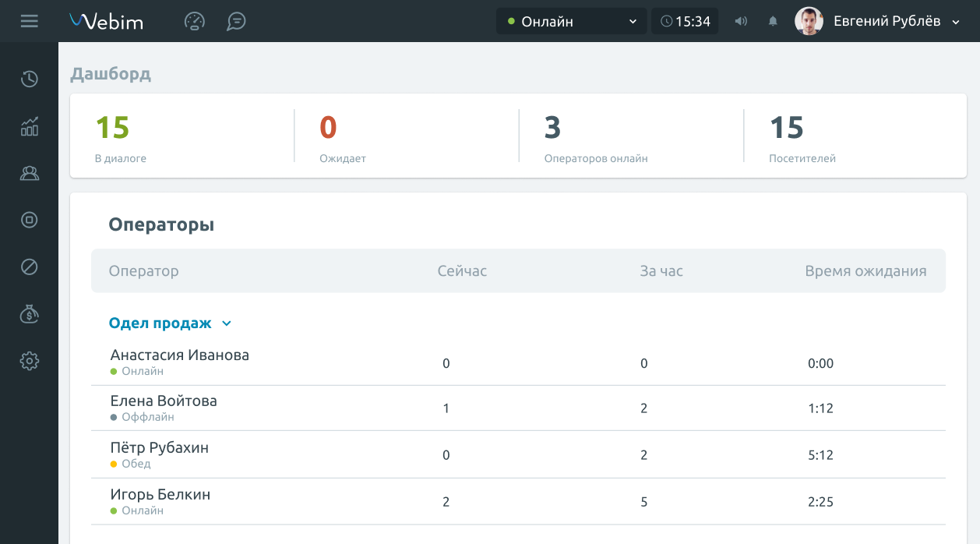The width and height of the screenshot is (980, 544).
Task: Open the chat bubbles icon
Action: click(x=236, y=21)
